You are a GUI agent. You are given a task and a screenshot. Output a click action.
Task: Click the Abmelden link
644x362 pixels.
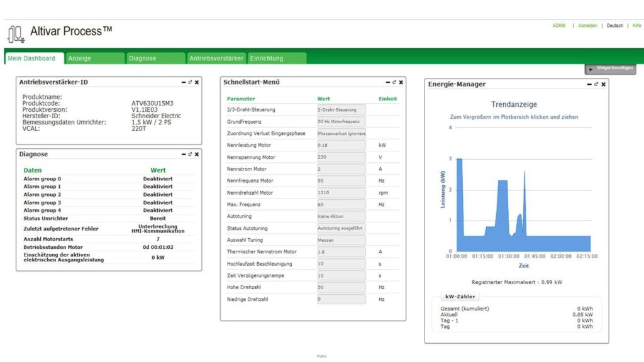[587, 26]
